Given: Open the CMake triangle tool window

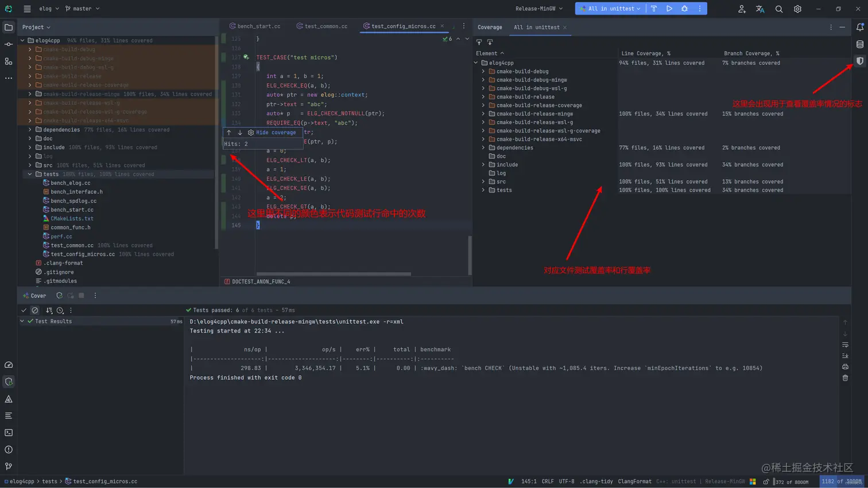Looking at the screenshot, I should pyautogui.click(x=9, y=398).
